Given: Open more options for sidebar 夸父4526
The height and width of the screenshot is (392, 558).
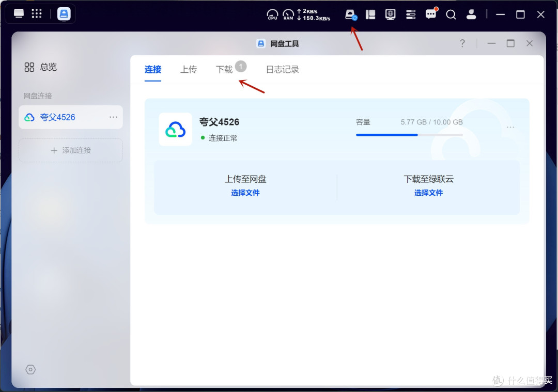Looking at the screenshot, I should click(113, 117).
